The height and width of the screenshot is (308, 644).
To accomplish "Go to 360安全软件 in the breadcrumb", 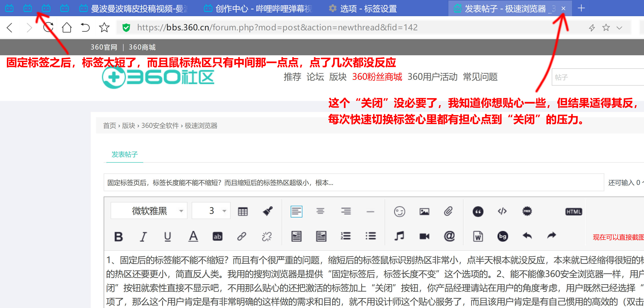I will coord(160,126).
